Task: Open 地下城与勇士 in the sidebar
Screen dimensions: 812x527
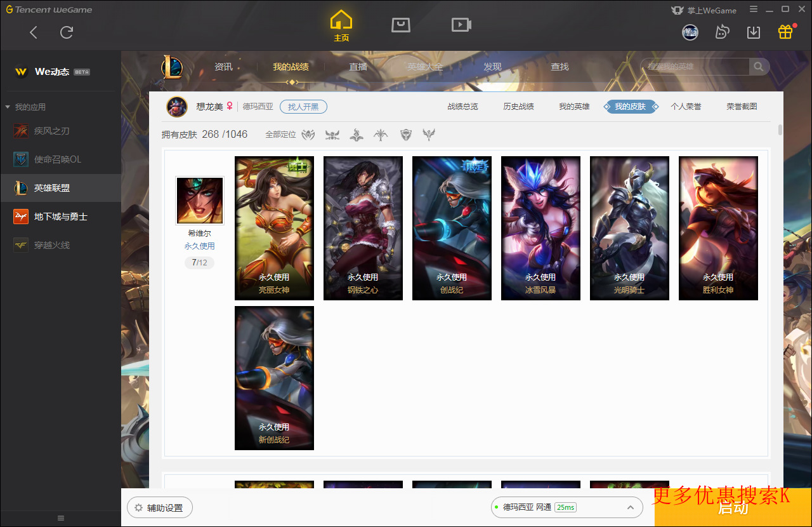Action: click(x=60, y=217)
